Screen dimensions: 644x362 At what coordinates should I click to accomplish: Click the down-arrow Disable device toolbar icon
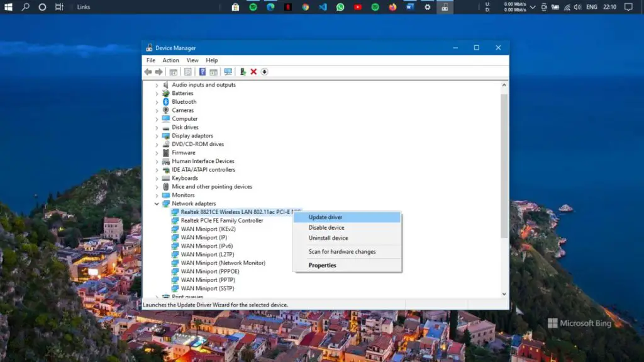265,72
